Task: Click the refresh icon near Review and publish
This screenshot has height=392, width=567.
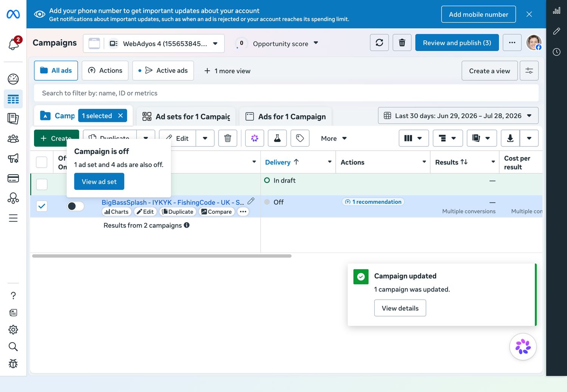Action: tap(380, 43)
